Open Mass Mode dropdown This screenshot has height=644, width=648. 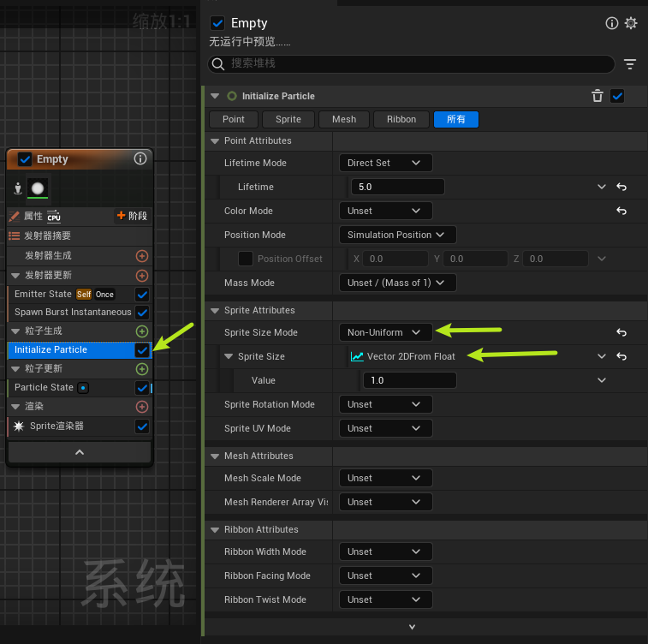point(397,283)
